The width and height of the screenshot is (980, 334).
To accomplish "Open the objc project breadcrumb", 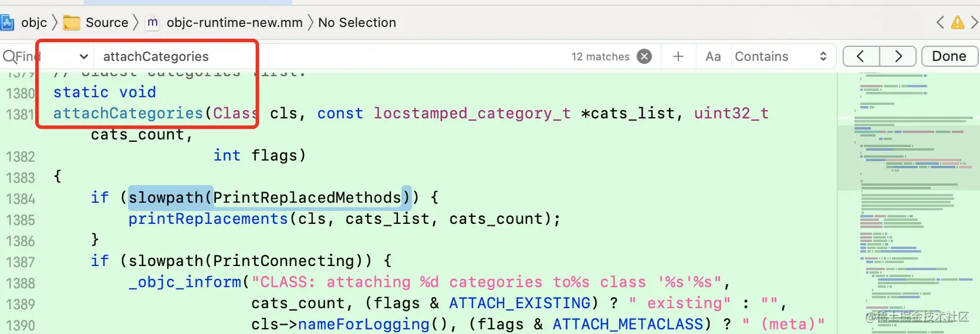I will click(x=25, y=22).
